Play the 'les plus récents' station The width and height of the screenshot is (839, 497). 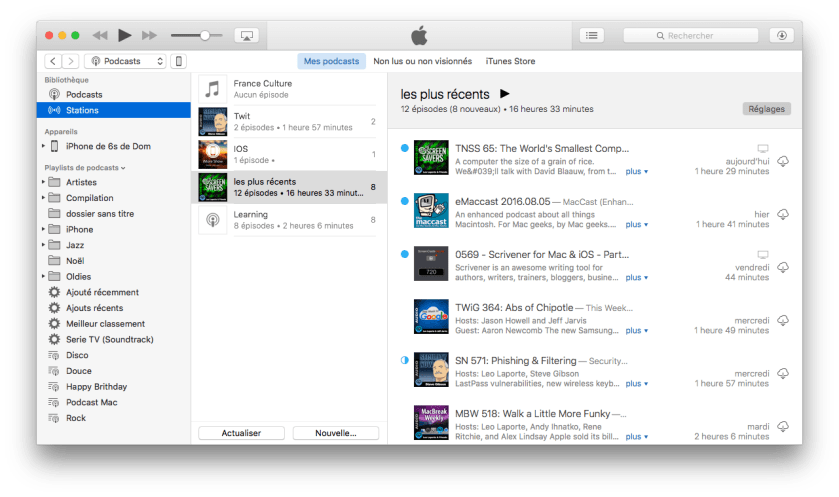(505, 93)
